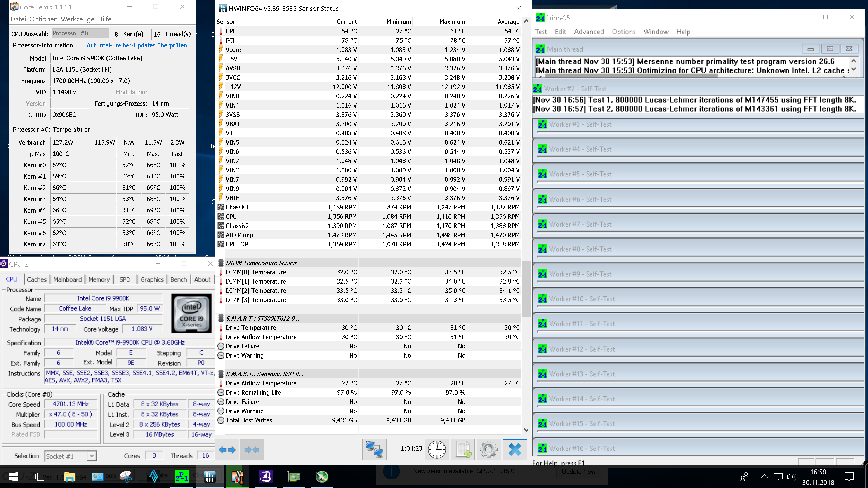Open the Window menu in Prime95
This screenshot has height=488, width=868.
pos(656,32)
